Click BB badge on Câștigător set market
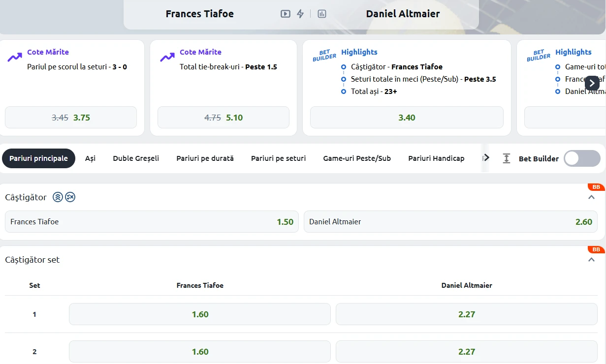 point(596,249)
